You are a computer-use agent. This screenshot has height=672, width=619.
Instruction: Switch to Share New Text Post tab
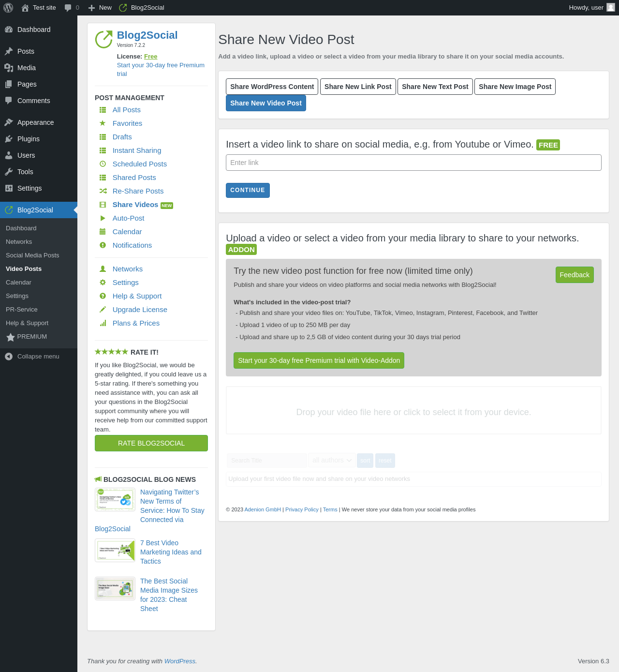[x=435, y=87]
